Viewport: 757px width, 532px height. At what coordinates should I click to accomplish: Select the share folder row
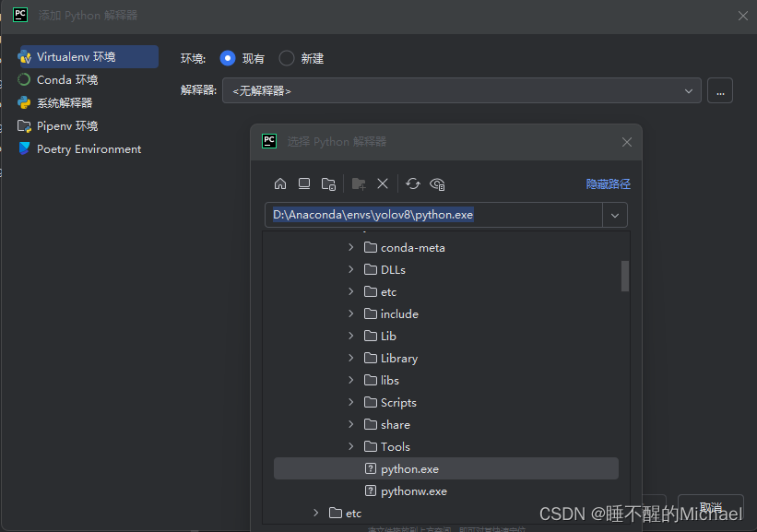point(446,424)
